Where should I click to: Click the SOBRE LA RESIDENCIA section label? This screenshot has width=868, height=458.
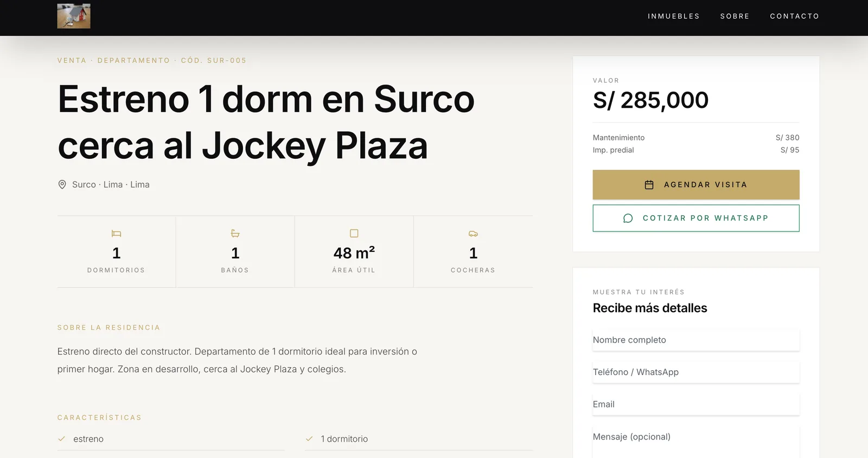pos(109,328)
